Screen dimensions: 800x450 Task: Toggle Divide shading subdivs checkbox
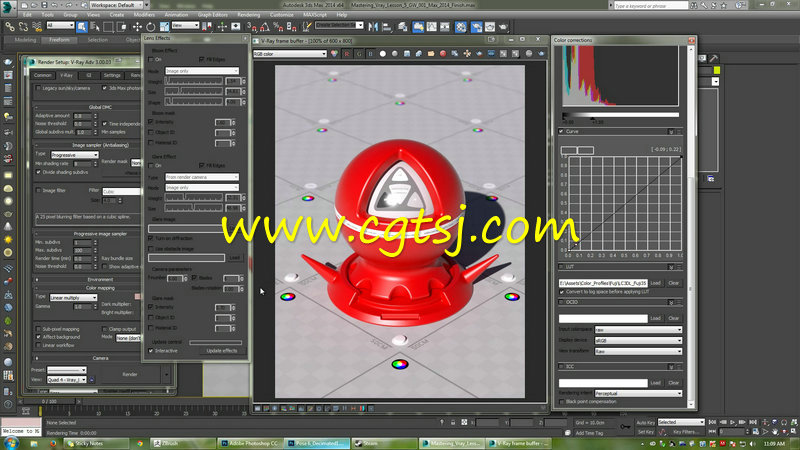[39, 172]
